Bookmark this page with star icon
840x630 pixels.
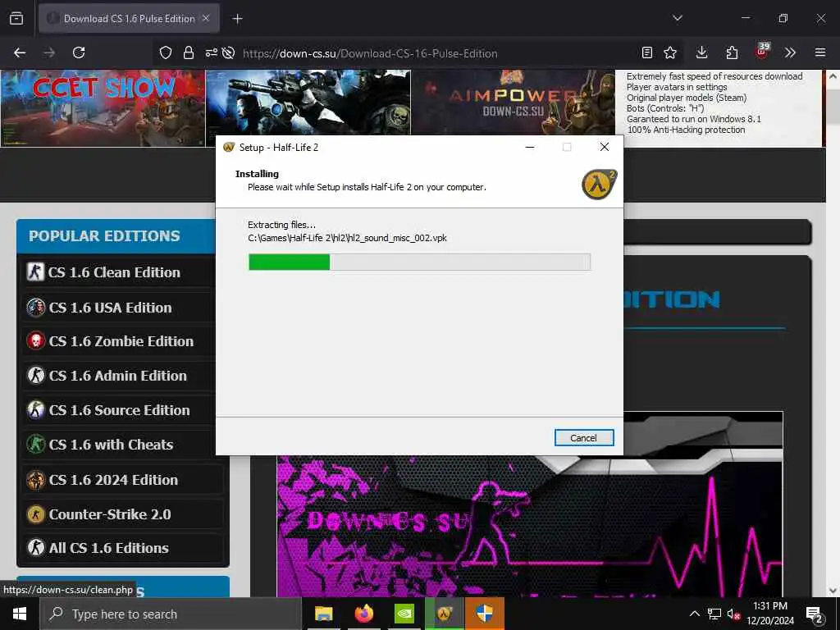670,52
